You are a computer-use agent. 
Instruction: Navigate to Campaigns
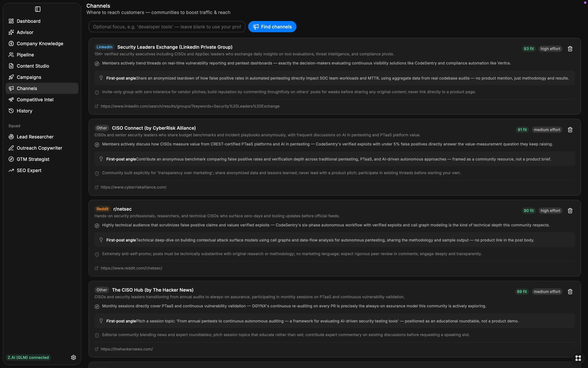point(42,77)
